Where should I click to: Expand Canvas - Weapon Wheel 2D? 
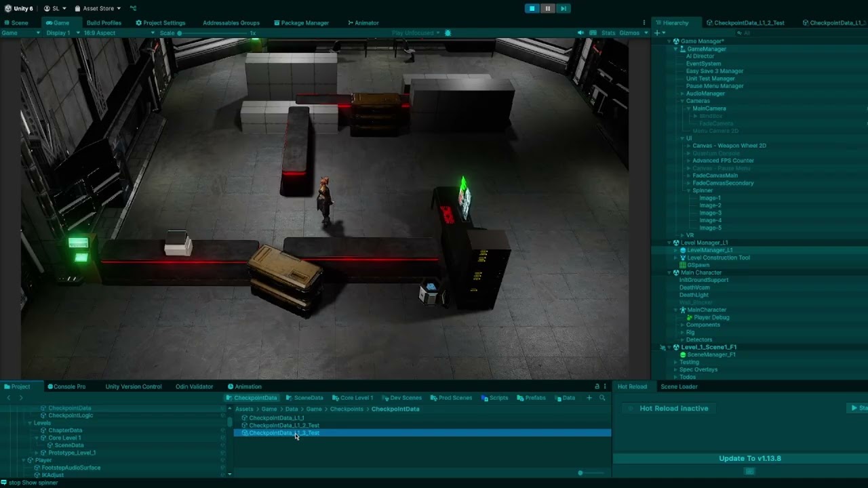click(x=688, y=146)
